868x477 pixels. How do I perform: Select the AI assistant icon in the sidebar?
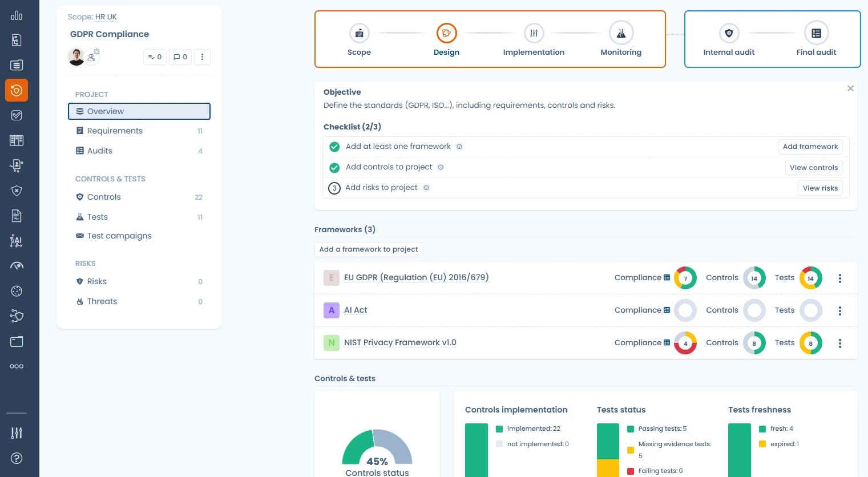[17, 241]
